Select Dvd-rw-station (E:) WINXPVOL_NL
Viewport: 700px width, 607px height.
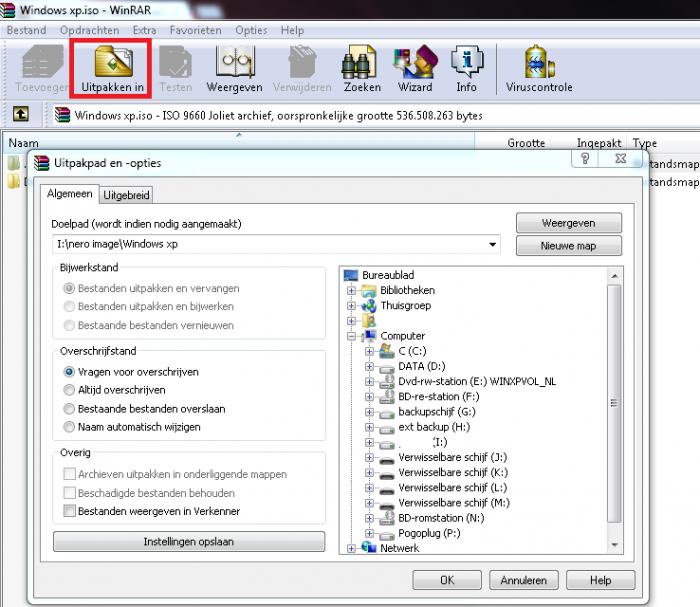coord(477,381)
